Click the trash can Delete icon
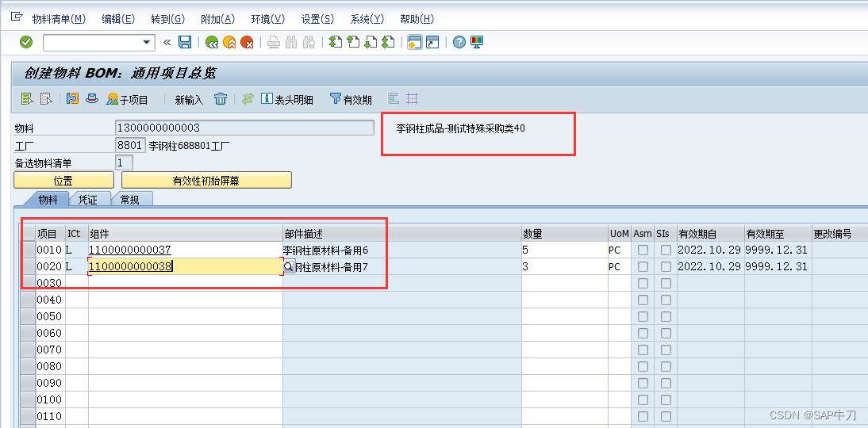Image resolution: width=868 pixels, height=428 pixels. pyautogui.click(x=221, y=99)
